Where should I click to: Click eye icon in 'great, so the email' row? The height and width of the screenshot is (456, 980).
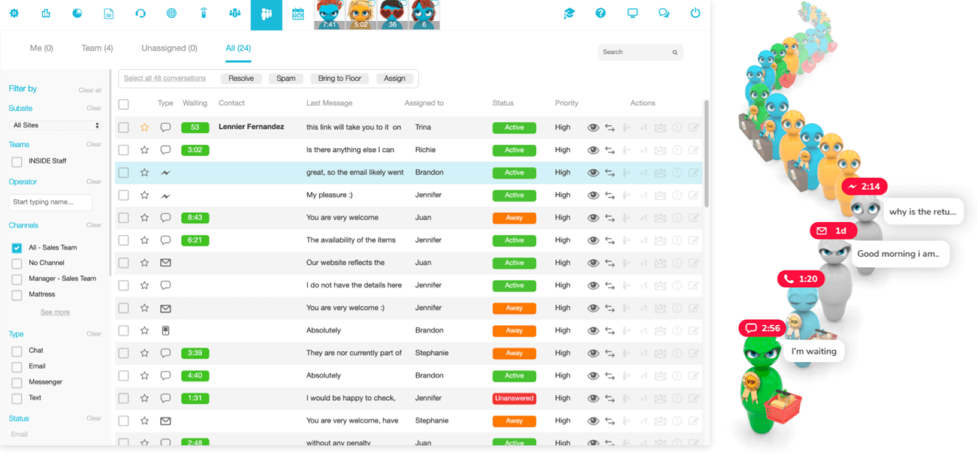pyautogui.click(x=594, y=172)
